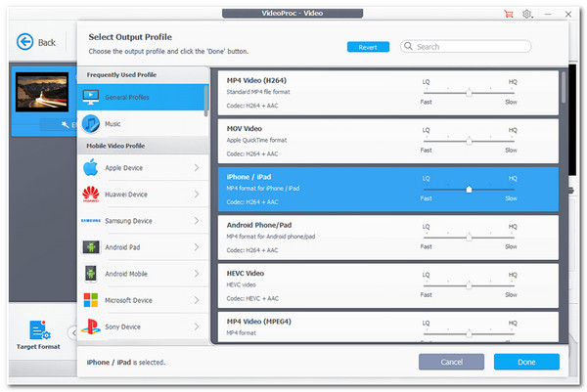Click the category sidebar scrollbar
This screenshot has height=392, width=587.
(x=205, y=101)
